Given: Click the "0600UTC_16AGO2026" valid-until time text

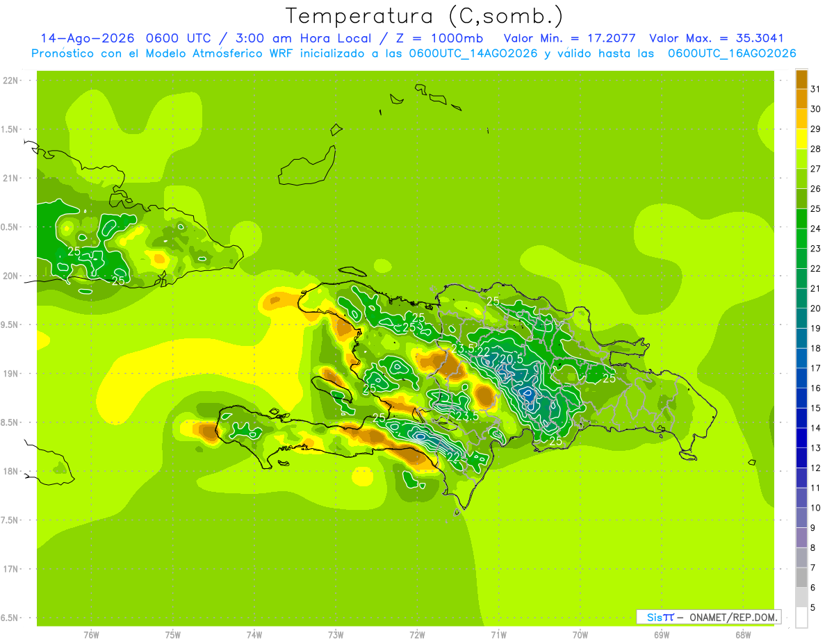Looking at the screenshot, I should [x=732, y=53].
